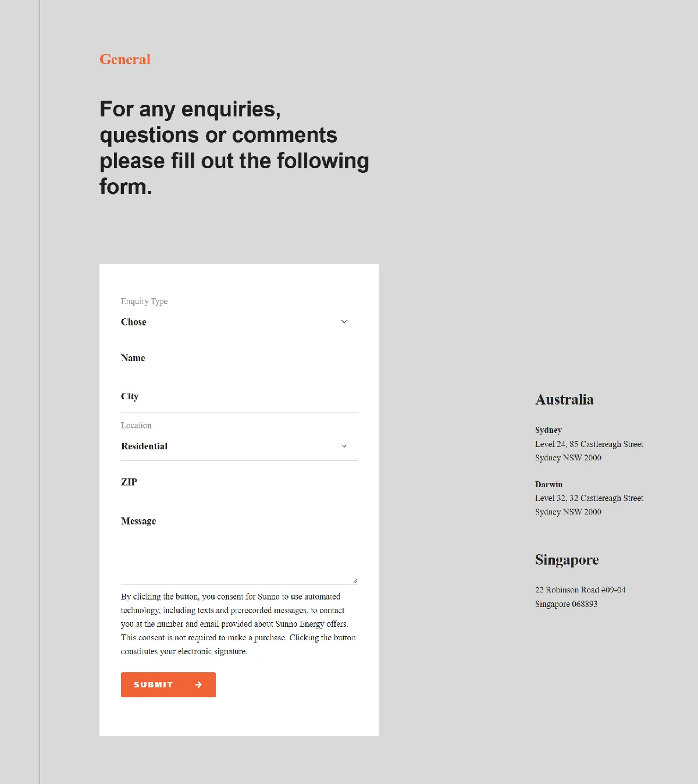Focus the City text field

click(238, 397)
